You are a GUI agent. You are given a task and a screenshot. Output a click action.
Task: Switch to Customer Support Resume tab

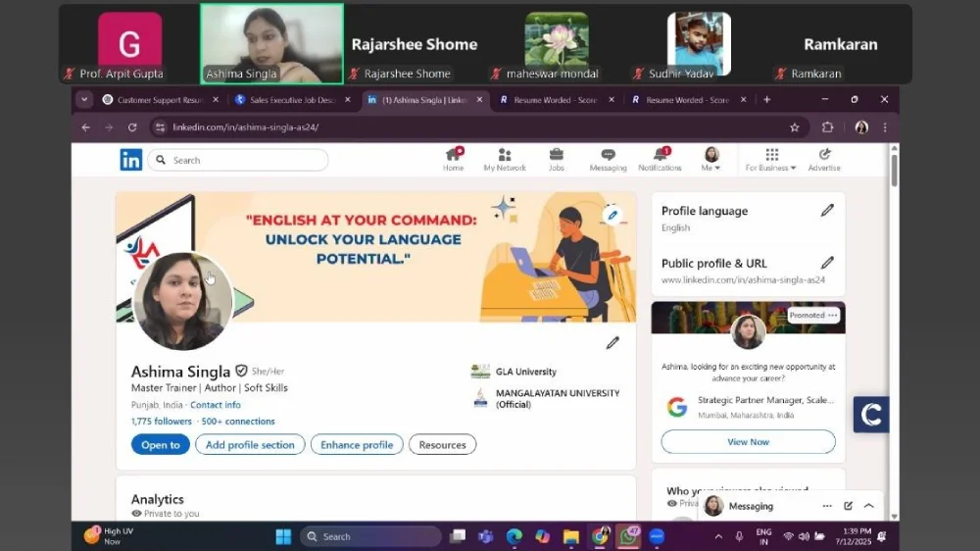159,100
